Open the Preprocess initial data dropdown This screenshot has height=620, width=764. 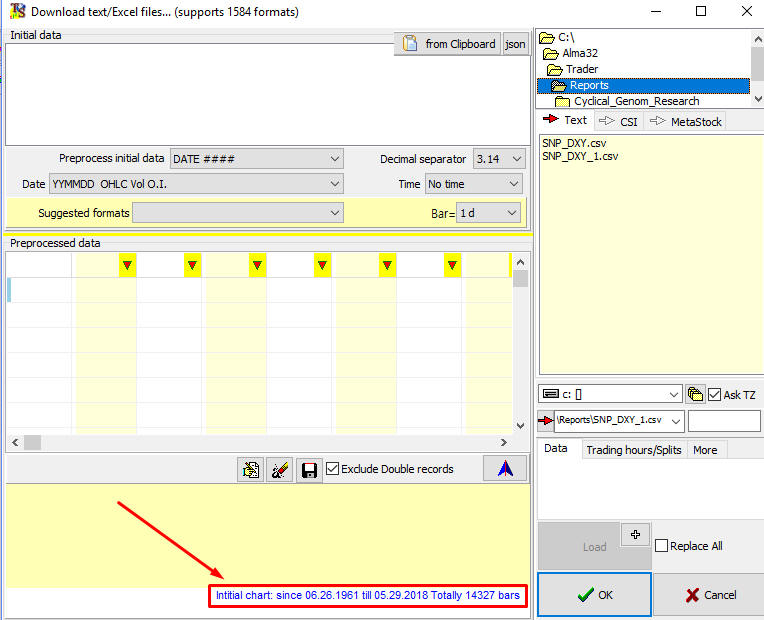[256, 159]
